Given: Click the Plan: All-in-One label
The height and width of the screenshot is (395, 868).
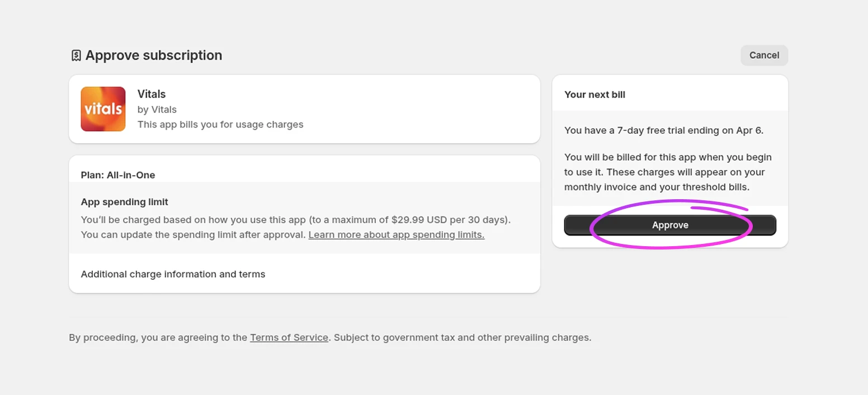Looking at the screenshot, I should click(x=118, y=175).
